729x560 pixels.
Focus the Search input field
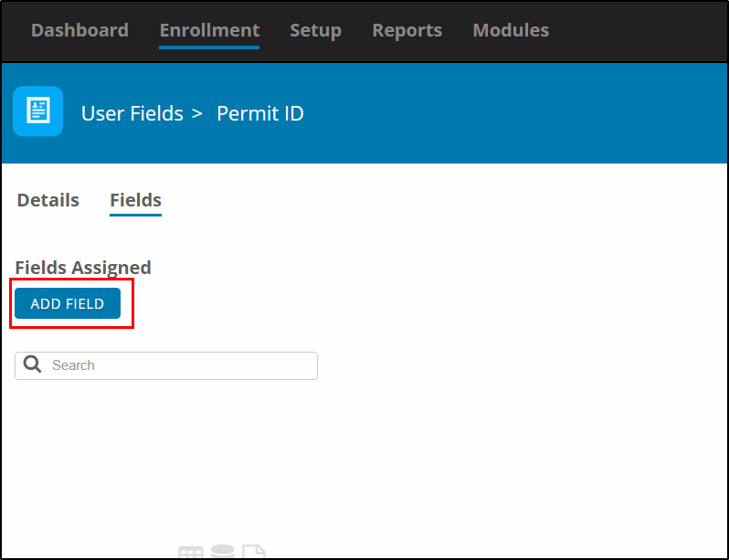coord(166,365)
